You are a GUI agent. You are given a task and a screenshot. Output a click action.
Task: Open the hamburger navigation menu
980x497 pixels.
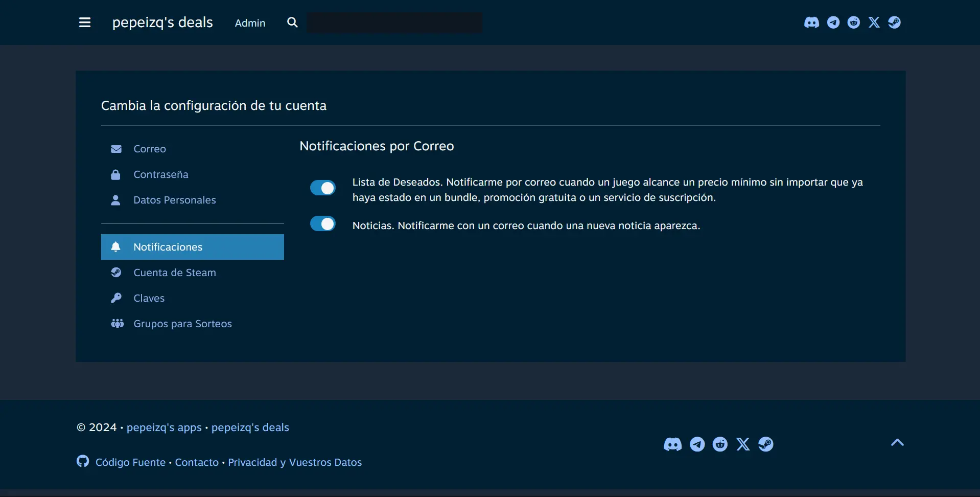pyautogui.click(x=85, y=22)
